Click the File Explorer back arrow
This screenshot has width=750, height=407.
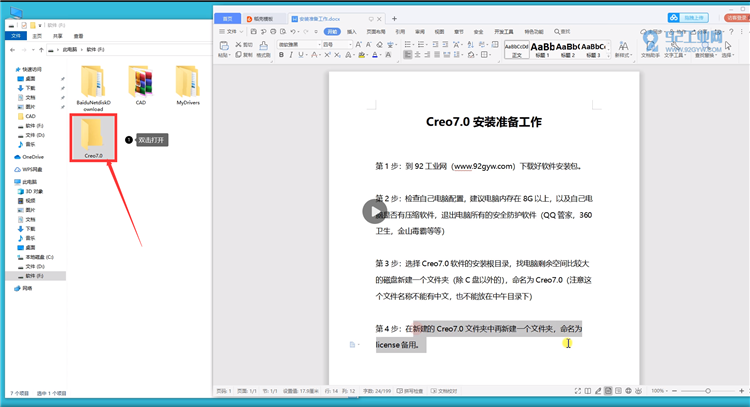coord(12,50)
